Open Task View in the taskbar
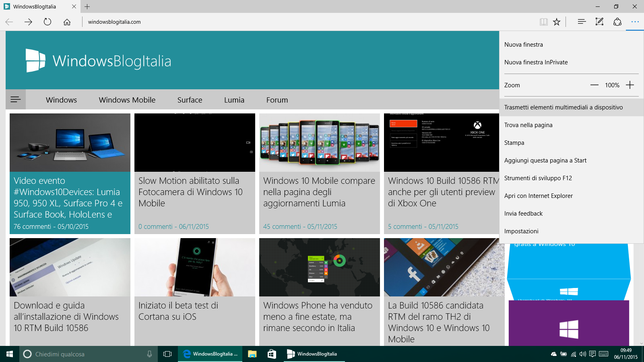Viewport: 644px width, 362px height. pos(167,354)
